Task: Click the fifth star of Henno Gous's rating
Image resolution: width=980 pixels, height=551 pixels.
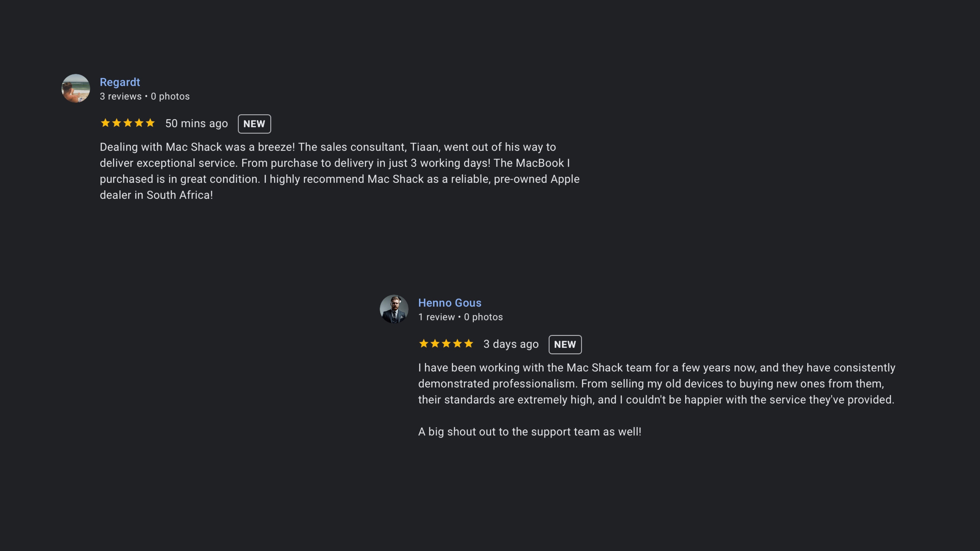Action: [x=468, y=343]
